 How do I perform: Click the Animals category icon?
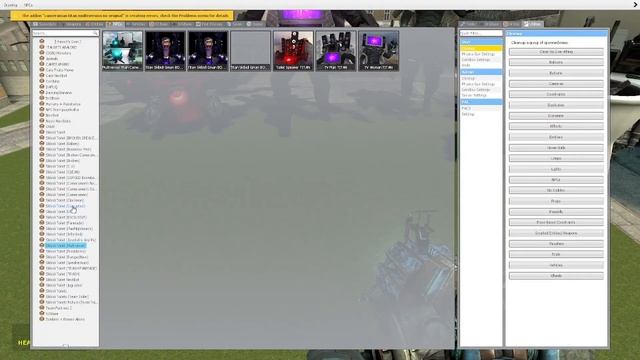pos(42,58)
